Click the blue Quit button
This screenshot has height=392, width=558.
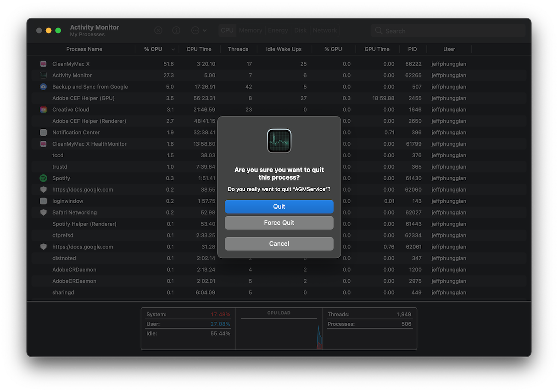pyautogui.click(x=279, y=206)
